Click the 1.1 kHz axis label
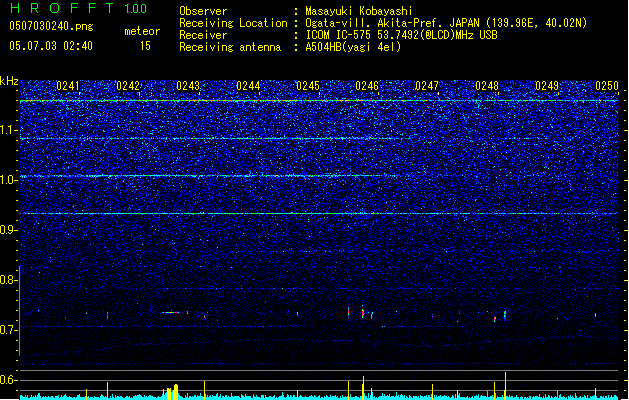The height and width of the screenshot is (400, 629). point(9,130)
